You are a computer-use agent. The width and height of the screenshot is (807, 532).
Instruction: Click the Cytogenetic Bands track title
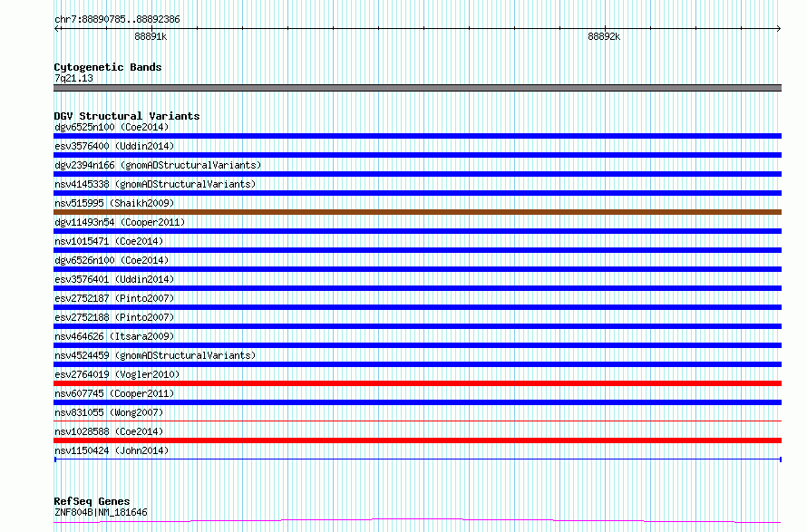coord(108,67)
